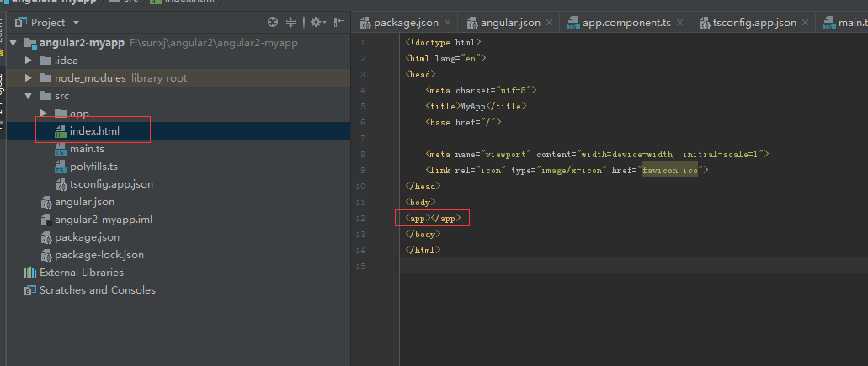Image resolution: width=868 pixels, height=366 pixels.
Task: Open the Project panel gear settings
Action: (316, 22)
